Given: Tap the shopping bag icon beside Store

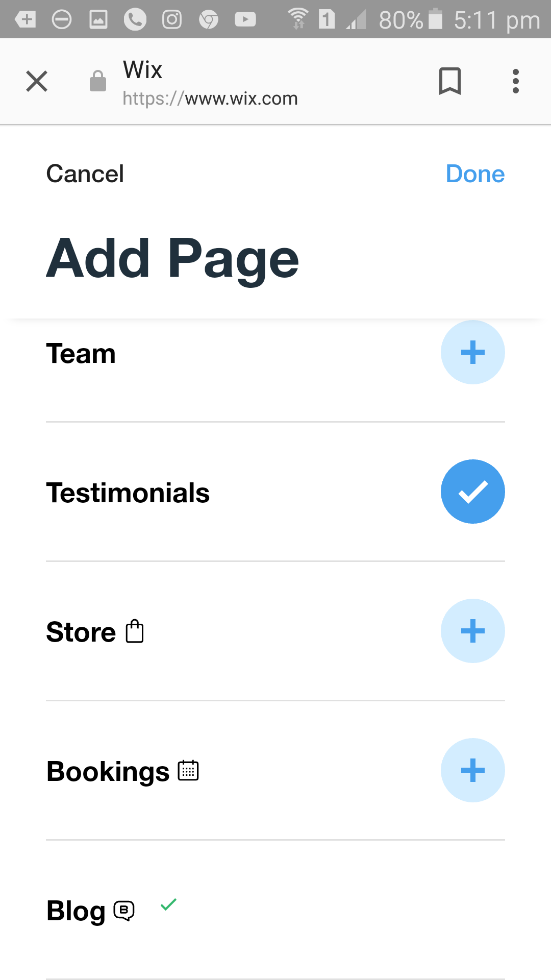Looking at the screenshot, I should click(x=135, y=631).
